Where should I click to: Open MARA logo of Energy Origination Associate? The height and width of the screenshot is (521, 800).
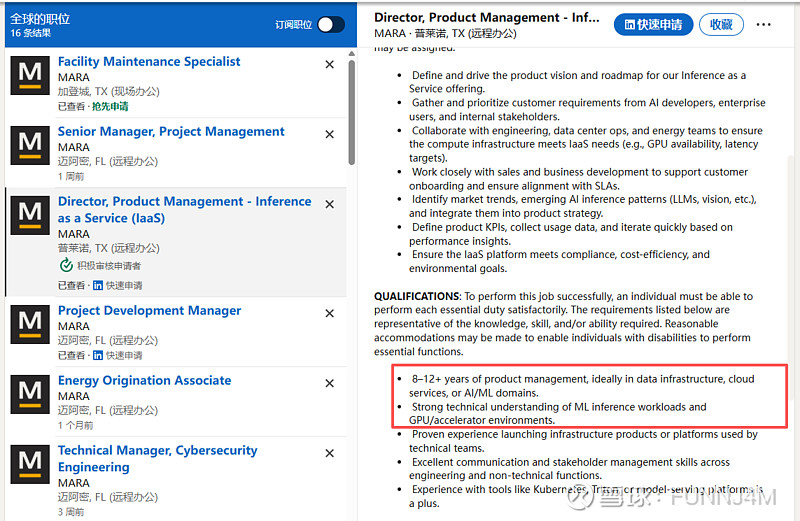coord(30,394)
